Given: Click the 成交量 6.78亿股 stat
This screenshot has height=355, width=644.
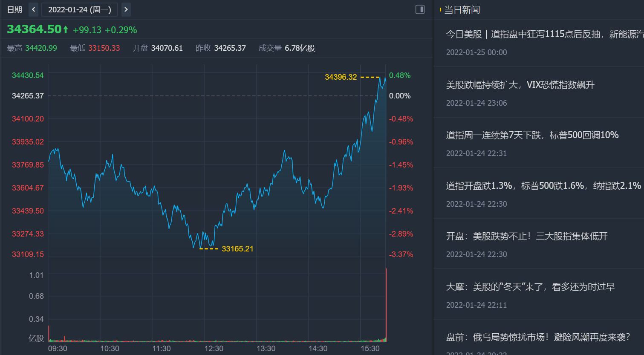Looking at the screenshot, I should 287,48.
